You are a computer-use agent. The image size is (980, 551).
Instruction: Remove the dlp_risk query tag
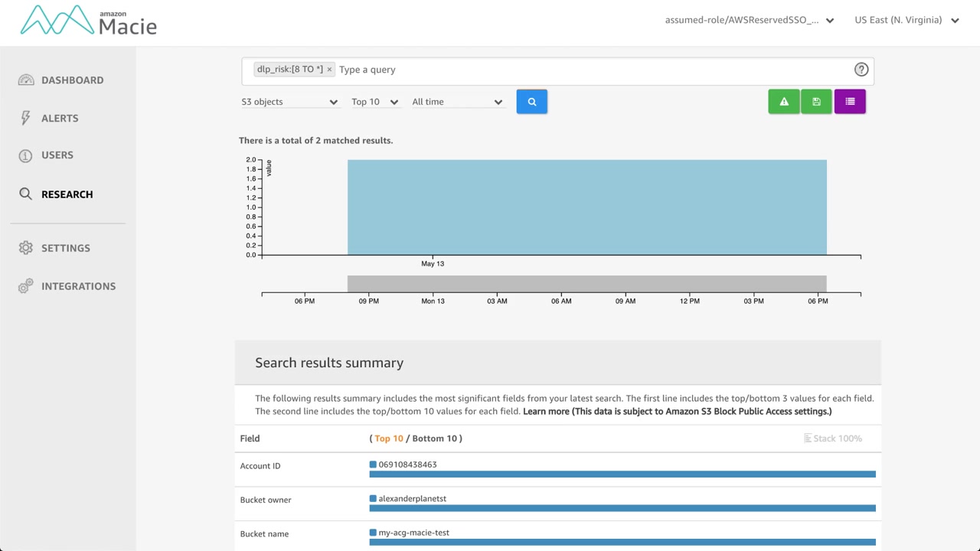click(x=330, y=70)
